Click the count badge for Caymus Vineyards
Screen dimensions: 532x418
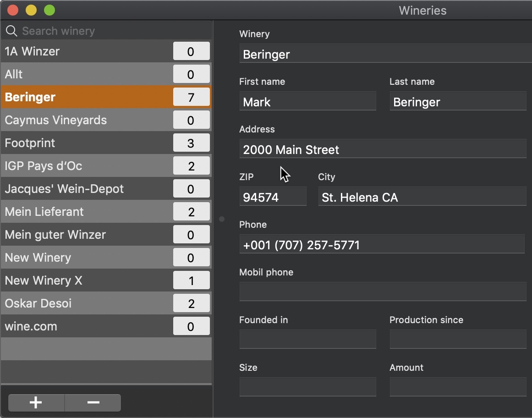(192, 120)
